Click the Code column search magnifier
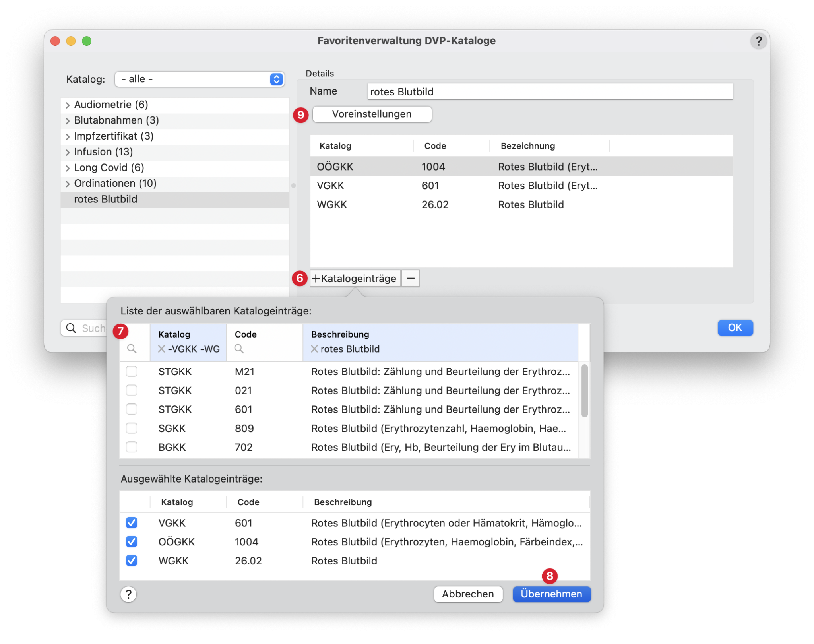This screenshot has height=644, width=814. tap(239, 349)
